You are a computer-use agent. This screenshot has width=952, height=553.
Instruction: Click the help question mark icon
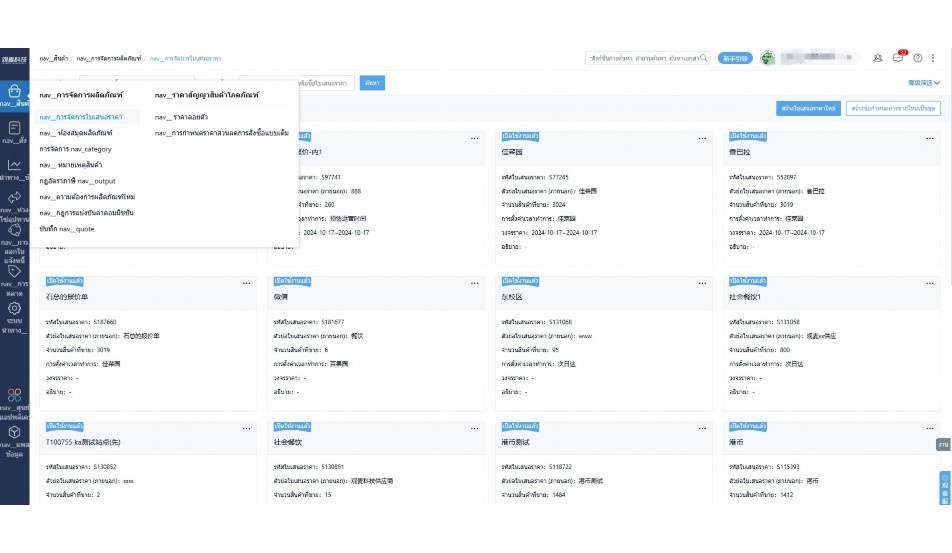click(917, 58)
